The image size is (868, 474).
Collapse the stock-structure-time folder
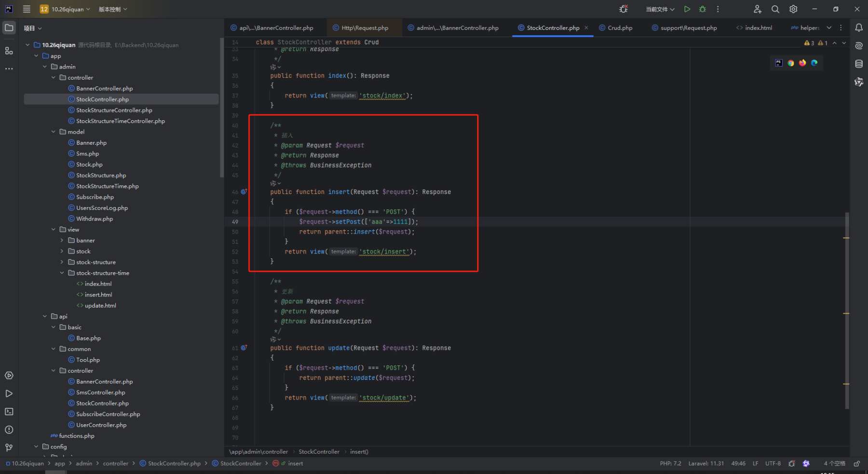(x=62, y=273)
